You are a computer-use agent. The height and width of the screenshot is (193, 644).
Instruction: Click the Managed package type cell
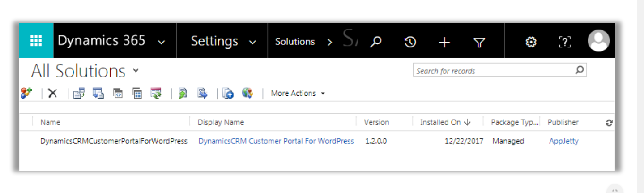click(508, 141)
